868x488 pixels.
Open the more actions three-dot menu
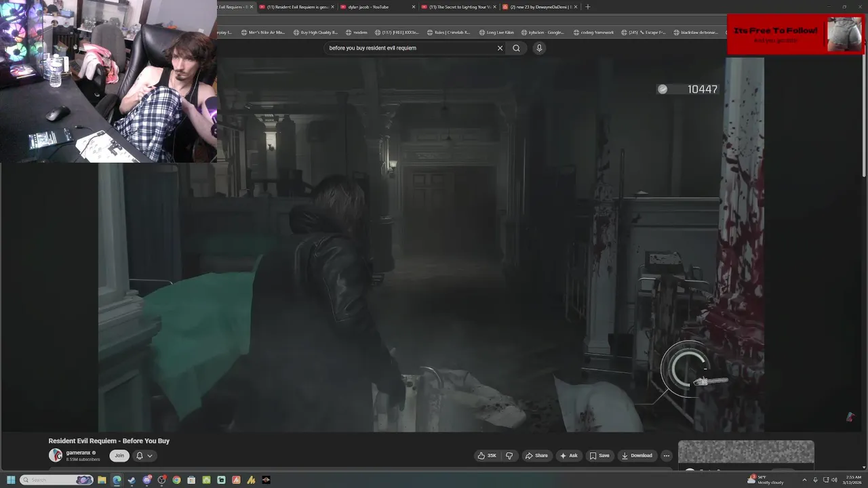(667, 455)
